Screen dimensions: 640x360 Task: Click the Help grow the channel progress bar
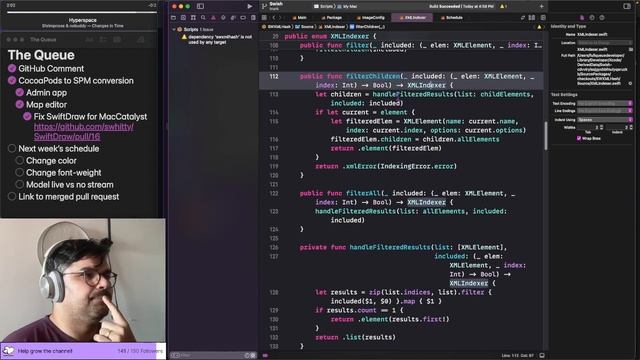pos(83,351)
